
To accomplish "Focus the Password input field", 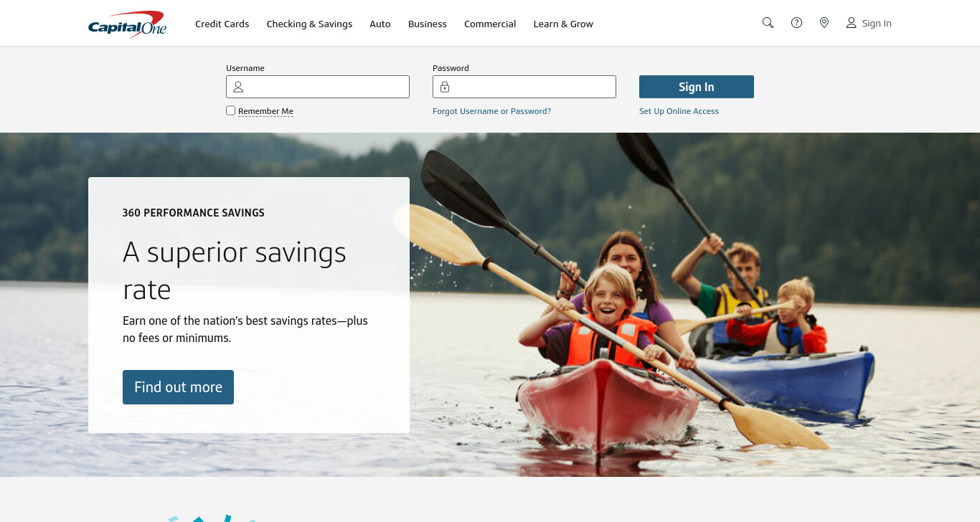I will [x=524, y=87].
